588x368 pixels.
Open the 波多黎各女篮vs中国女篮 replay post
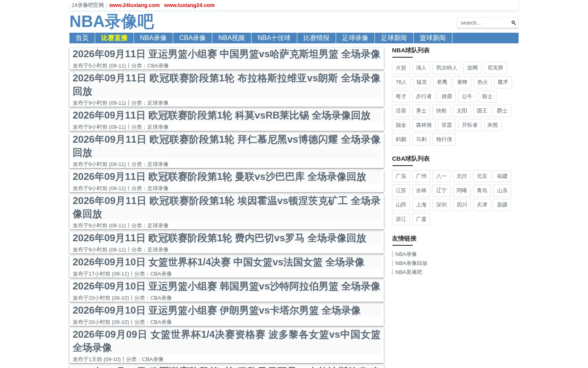point(226,341)
